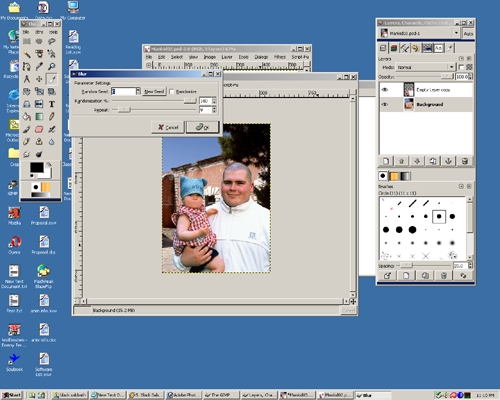The height and width of the screenshot is (400, 500).
Task: Click the anchor layer button
Action: [x=449, y=161]
